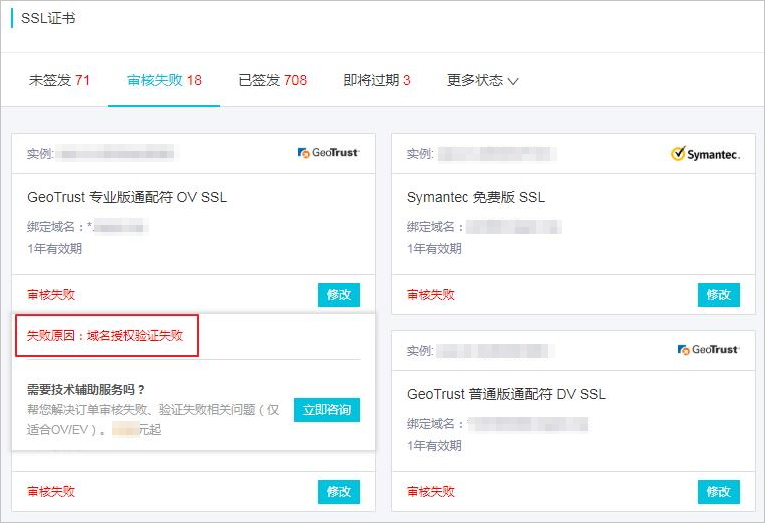Click 1年有效期 on GeoTrust OV SSL card

[54, 249]
